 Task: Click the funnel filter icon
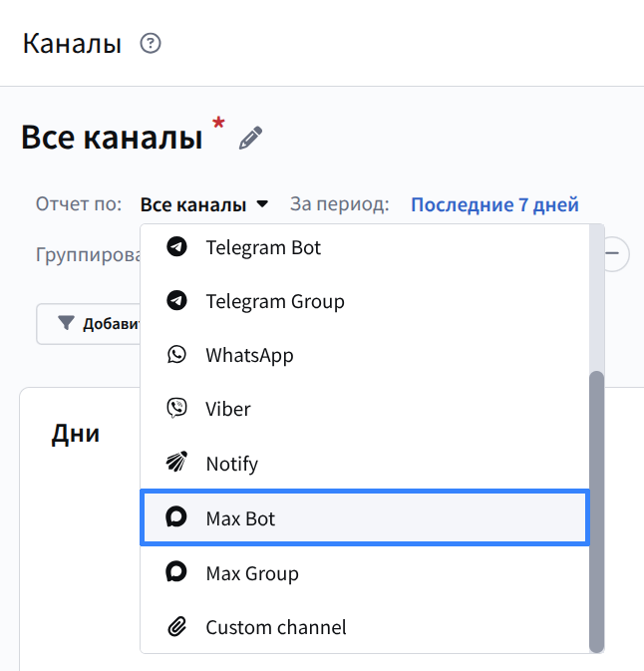66,323
